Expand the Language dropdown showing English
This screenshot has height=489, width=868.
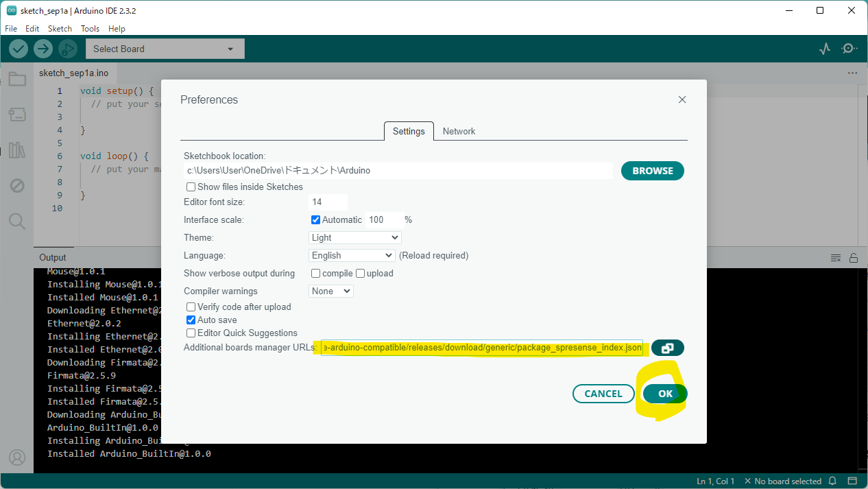point(352,256)
